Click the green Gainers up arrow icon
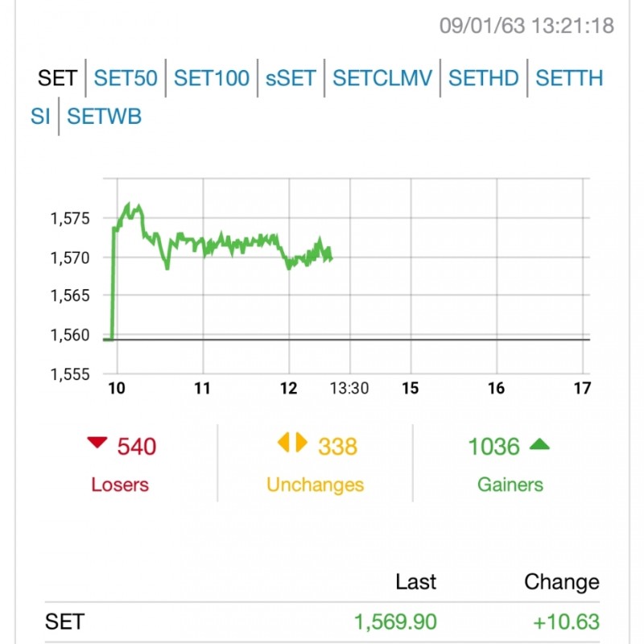This screenshot has height=644, width=644. click(539, 444)
